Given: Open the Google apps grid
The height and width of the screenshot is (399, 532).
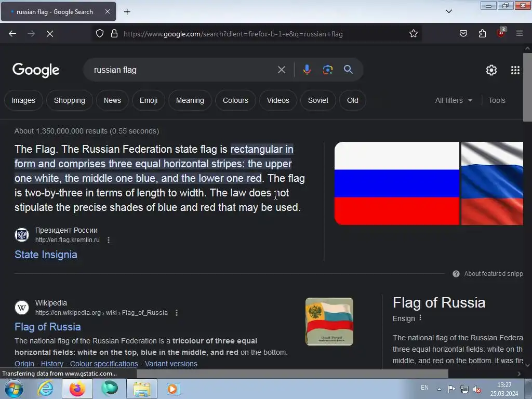Looking at the screenshot, I should (515, 70).
